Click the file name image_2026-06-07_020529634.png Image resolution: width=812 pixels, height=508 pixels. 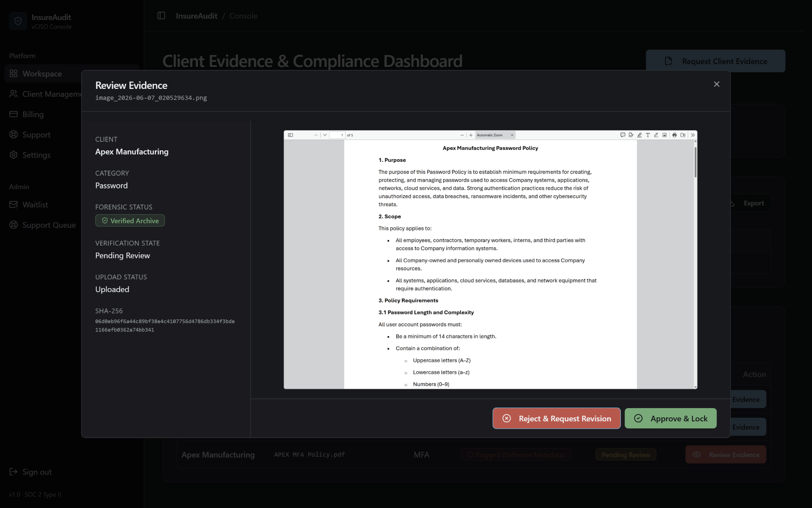(x=151, y=98)
